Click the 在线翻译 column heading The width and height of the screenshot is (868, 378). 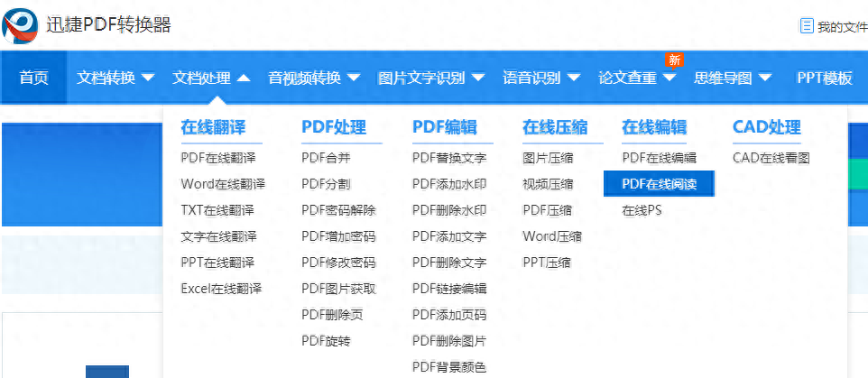coord(213,127)
